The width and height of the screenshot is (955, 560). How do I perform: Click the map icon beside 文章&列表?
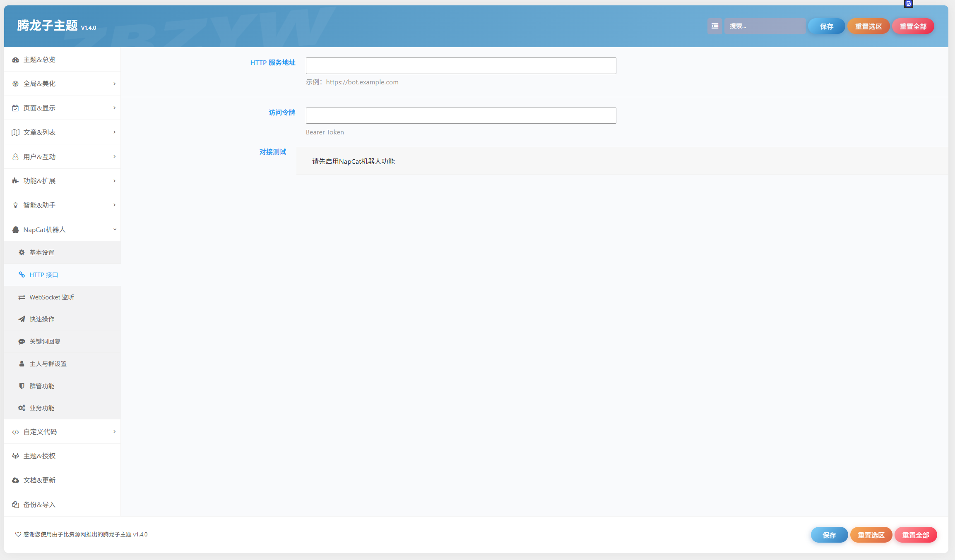[15, 133]
